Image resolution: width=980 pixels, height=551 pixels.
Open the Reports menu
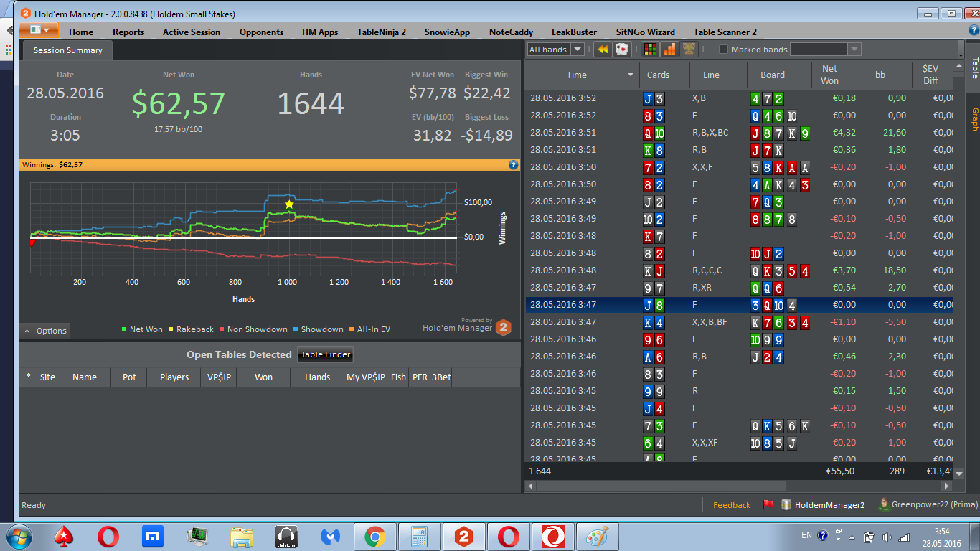(128, 32)
